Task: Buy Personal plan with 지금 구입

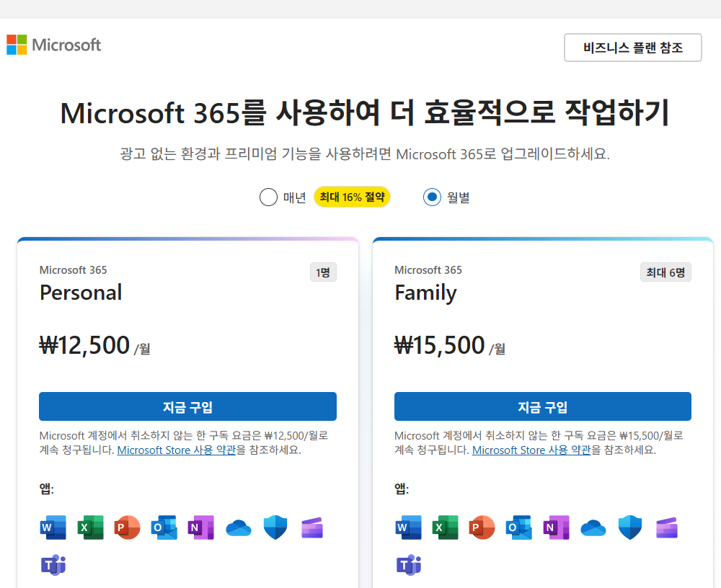Action: coord(187,406)
